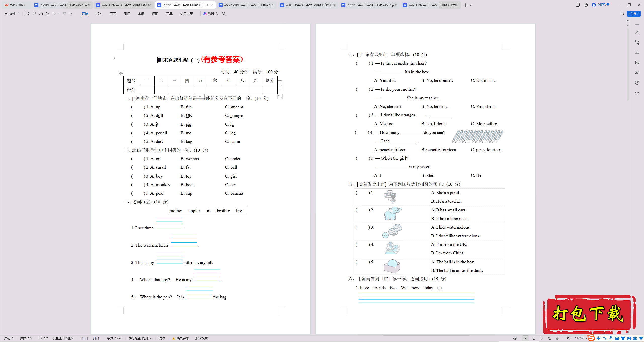Screen dimensions: 644x342
Task: Expand quick access toolbar customization arrow
Action: (71, 14)
